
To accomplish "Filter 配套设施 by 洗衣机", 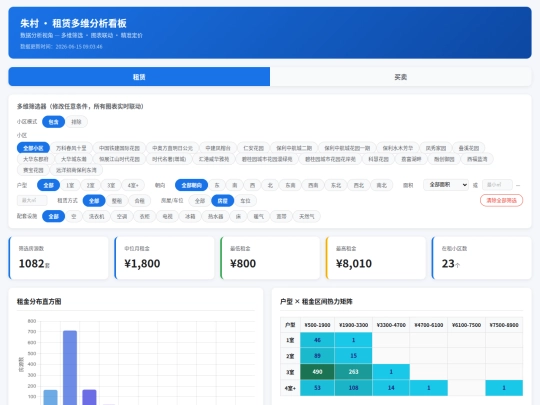I will [x=96, y=216].
